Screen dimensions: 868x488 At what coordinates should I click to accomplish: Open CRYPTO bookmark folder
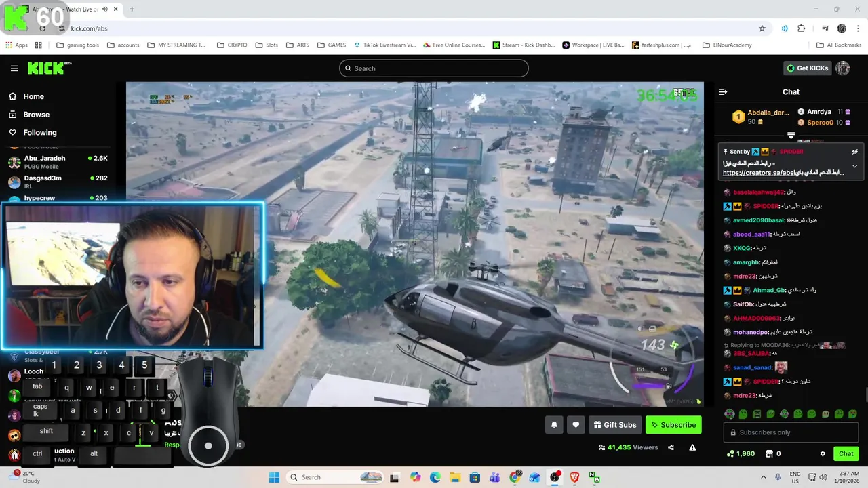click(232, 45)
